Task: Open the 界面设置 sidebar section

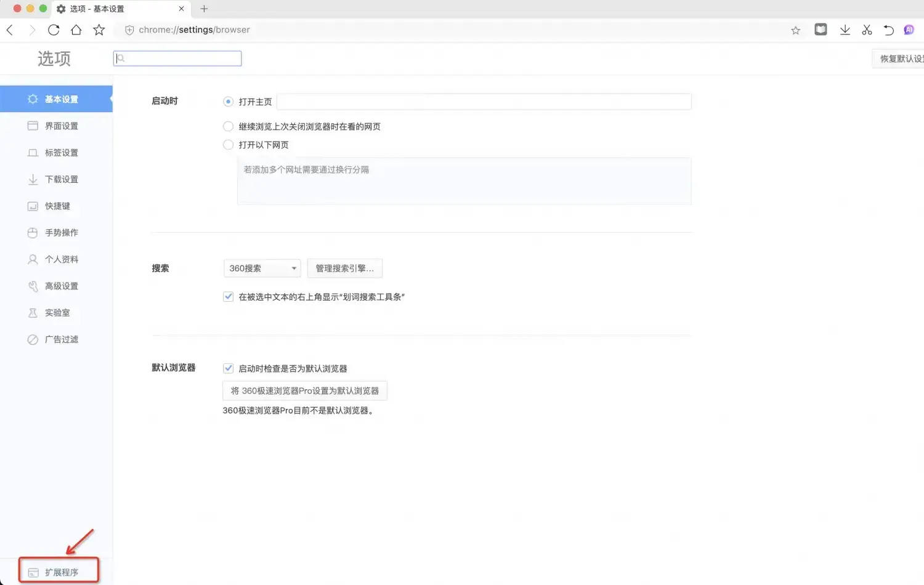Action: click(61, 126)
